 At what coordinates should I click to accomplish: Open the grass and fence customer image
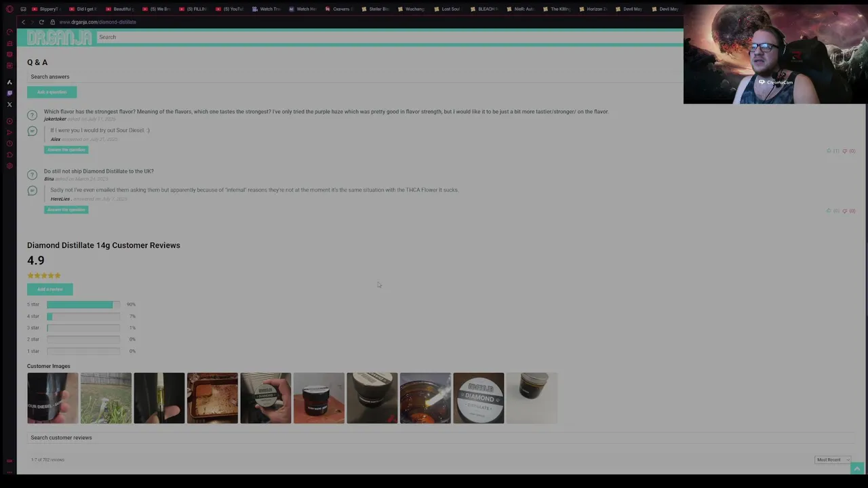tap(106, 399)
